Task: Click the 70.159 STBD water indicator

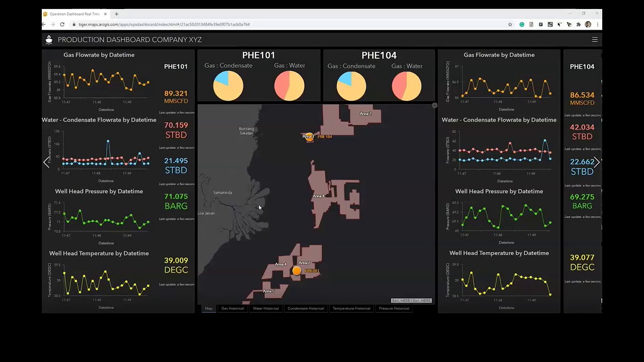Action: (176, 130)
